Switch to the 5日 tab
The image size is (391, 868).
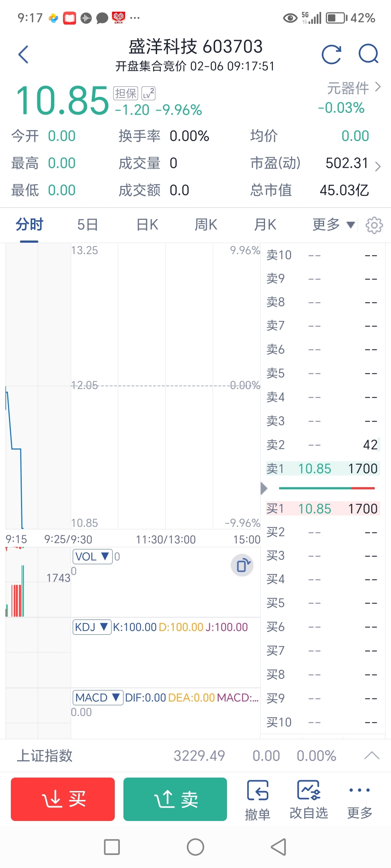pyautogui.click(x=88, y=225)
